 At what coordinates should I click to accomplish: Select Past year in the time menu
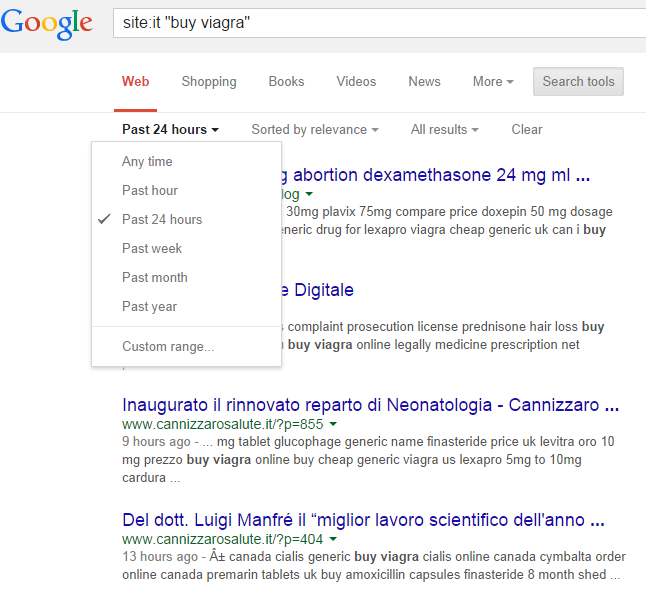186,306
